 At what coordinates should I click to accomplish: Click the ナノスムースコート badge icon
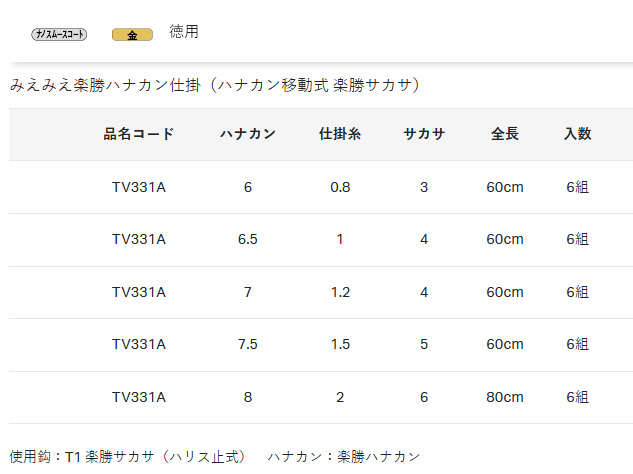(59, 34)
